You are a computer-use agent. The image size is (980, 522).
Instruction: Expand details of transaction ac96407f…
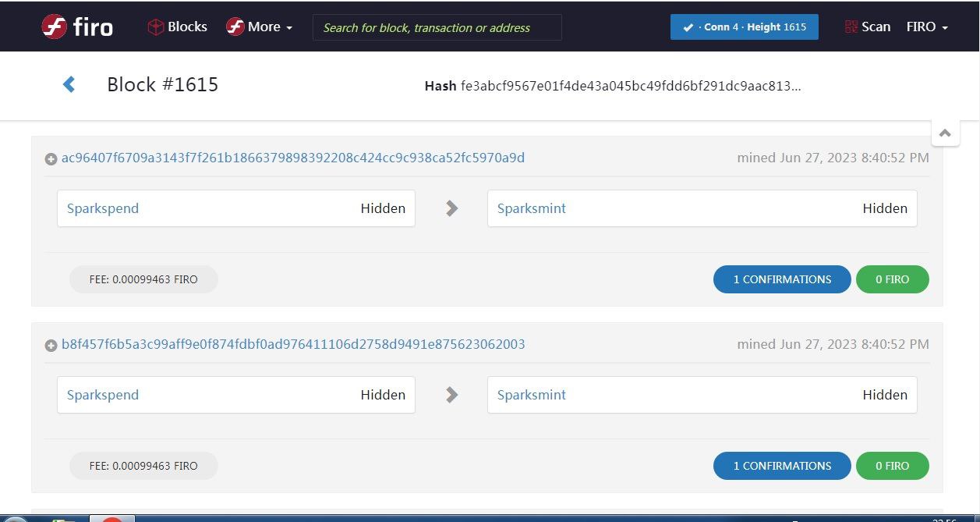(51, 159)
